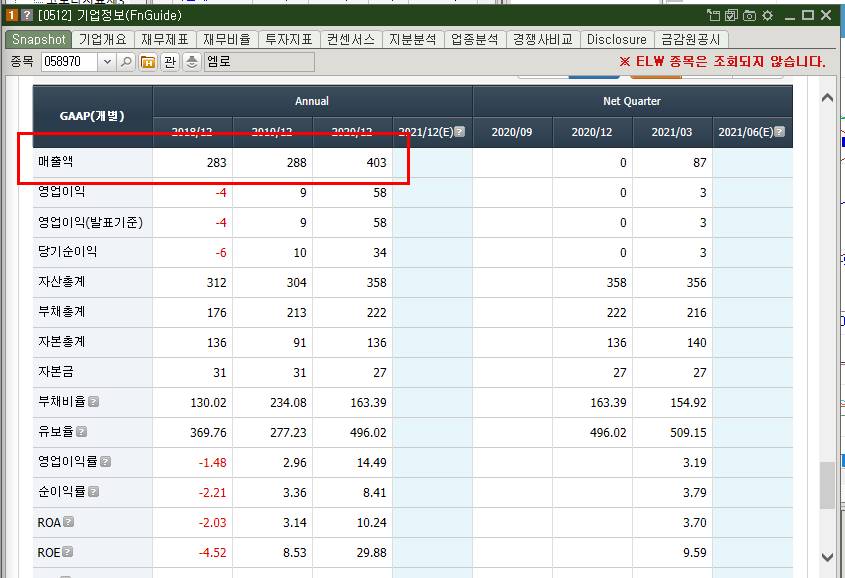Click the 부채비율 value 234.08
The image size is (845, 578).
click(288, 403)
